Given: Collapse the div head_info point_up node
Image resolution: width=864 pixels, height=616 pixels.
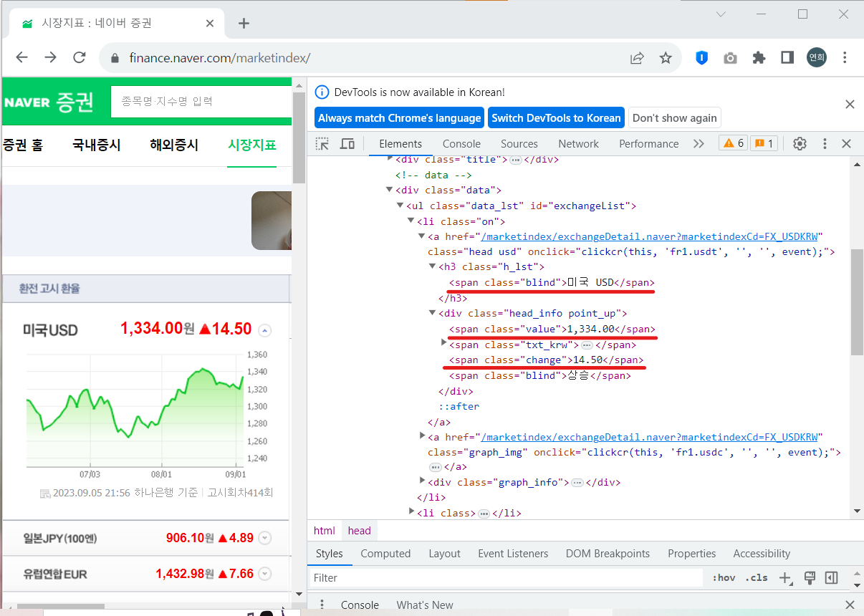Looking at the screenshot, I should 433,313.
